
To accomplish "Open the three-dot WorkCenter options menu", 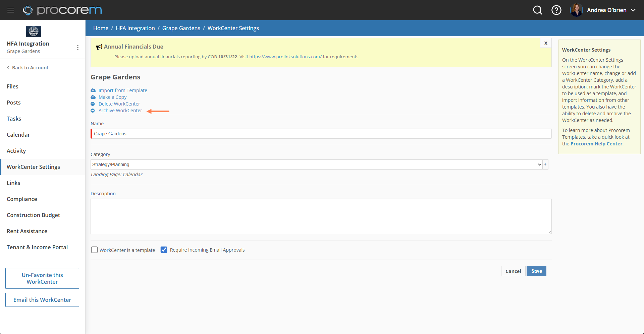I will pos(78,48).
